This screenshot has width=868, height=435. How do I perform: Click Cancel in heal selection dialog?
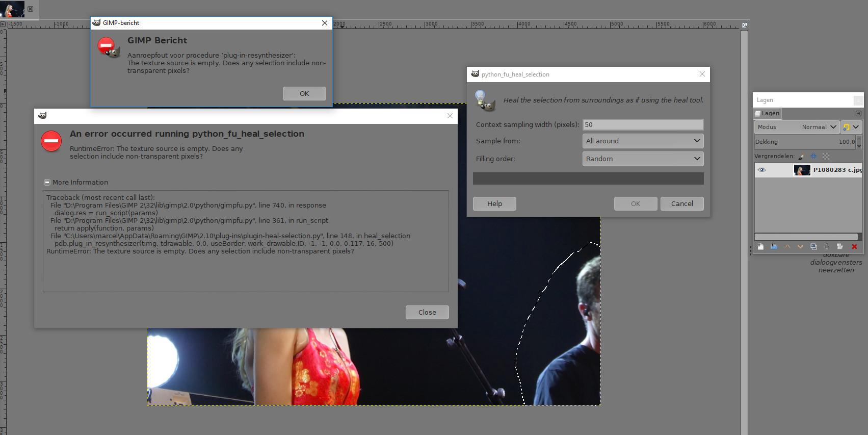pyautogui.click(x=682, y=203)
